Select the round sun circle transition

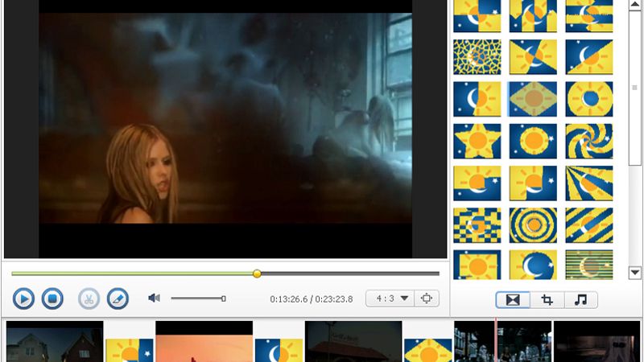[x=533, y=142]
